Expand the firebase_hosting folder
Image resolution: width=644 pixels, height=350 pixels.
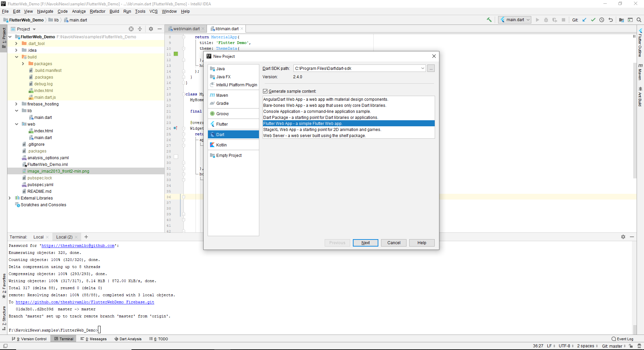(16, 104)
